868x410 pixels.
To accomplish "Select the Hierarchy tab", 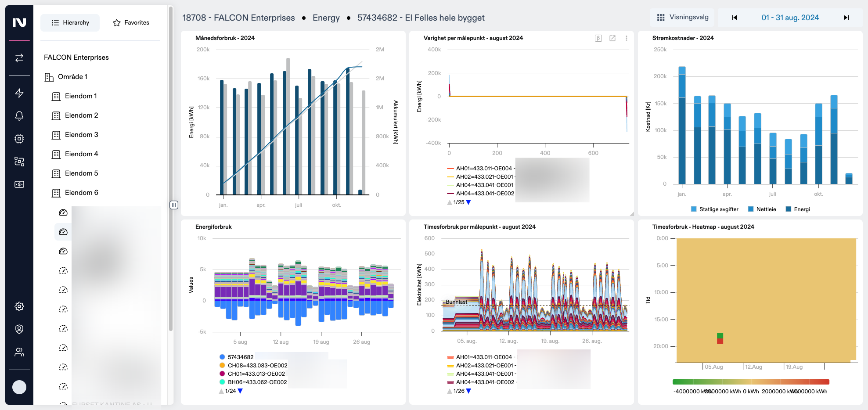I will [x=70, y=23].
